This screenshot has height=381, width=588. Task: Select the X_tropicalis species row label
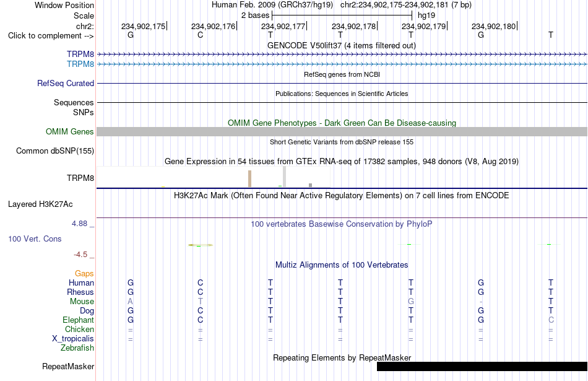click(73, 339)
